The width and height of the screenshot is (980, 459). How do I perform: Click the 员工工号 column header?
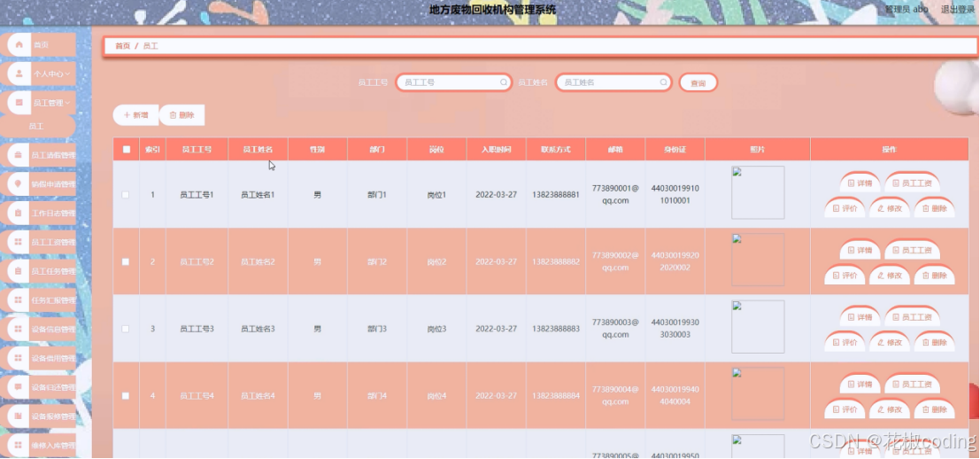pos(197,150)
